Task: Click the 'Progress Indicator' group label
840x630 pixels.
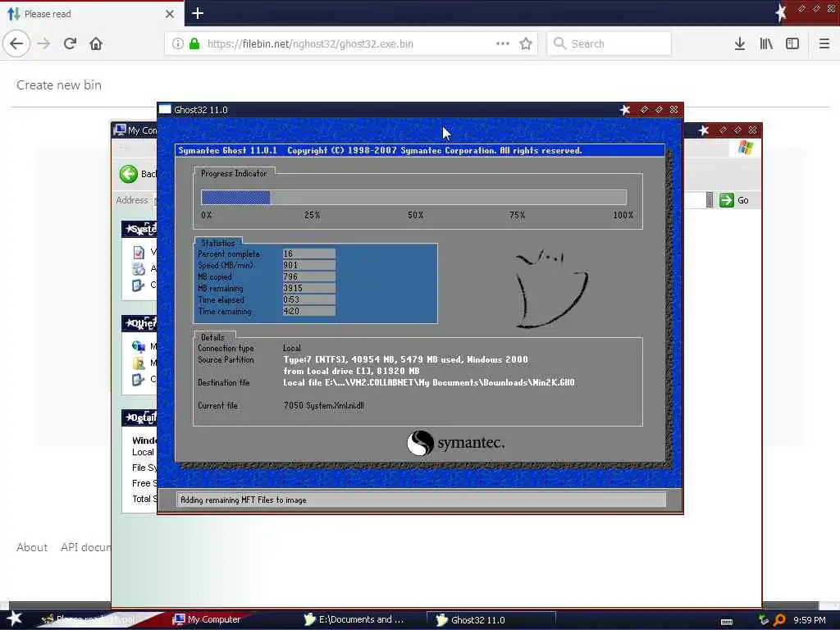Action: tap(234, 174)
